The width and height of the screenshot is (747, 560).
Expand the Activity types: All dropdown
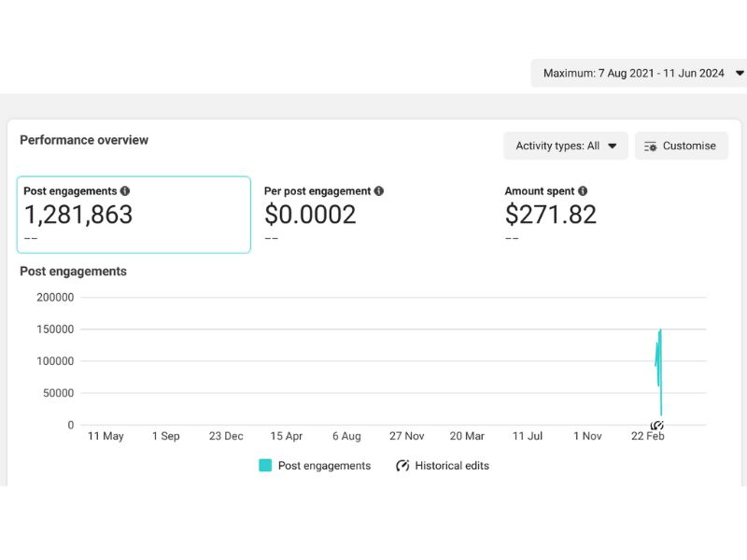click(566, 146)
